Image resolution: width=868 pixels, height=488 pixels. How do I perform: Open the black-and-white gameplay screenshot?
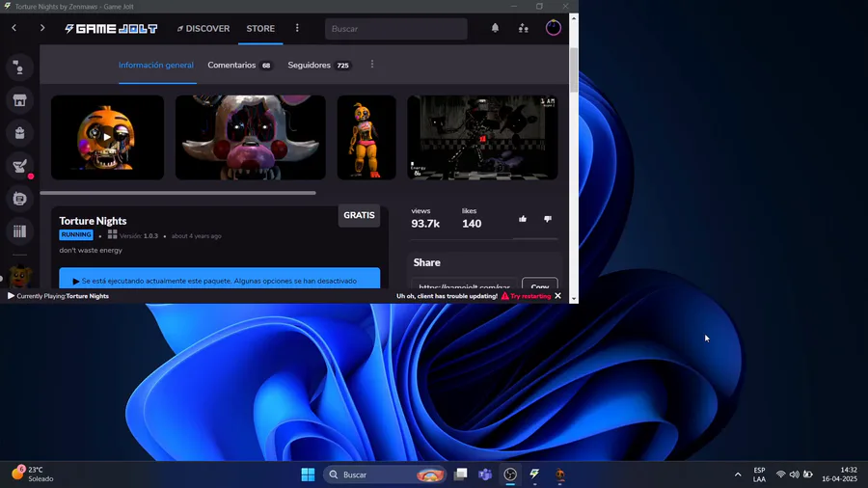483,137
